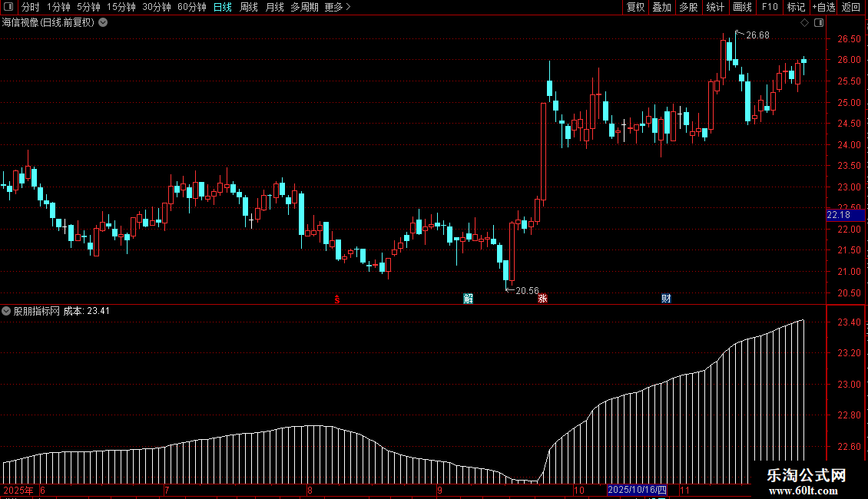Click the 26.50 price axis label
This screenshot has width=868, height=499.
tap(849, 39)
